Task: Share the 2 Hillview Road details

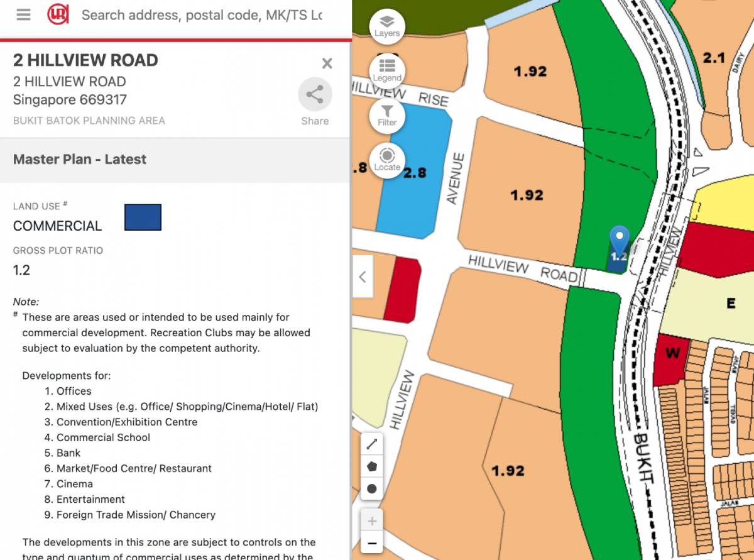Action: click(x=314, y=96)
